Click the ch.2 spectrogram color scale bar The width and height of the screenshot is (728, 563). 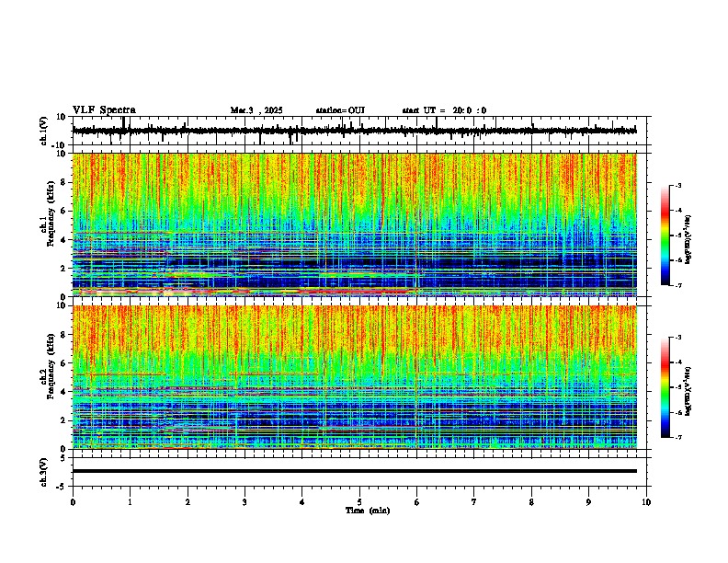pyautogui.click(x=665, y=387)
